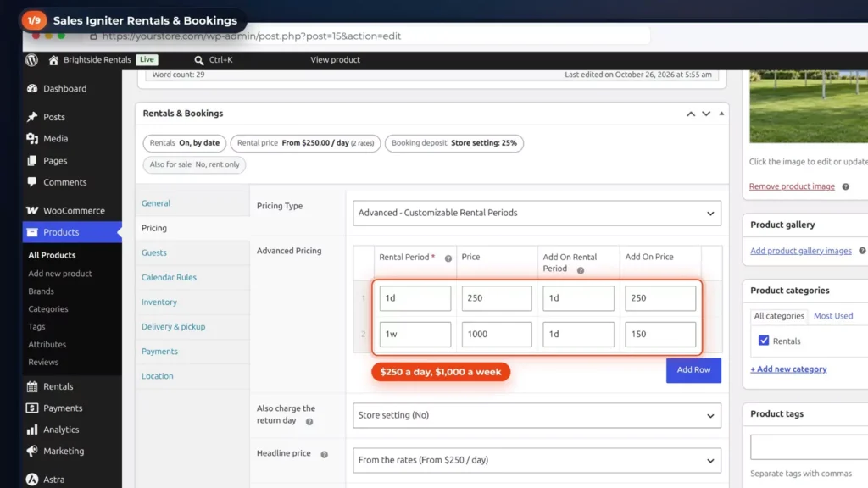Open Media library icon
868x488 pixels.
[x=32, y=139]
